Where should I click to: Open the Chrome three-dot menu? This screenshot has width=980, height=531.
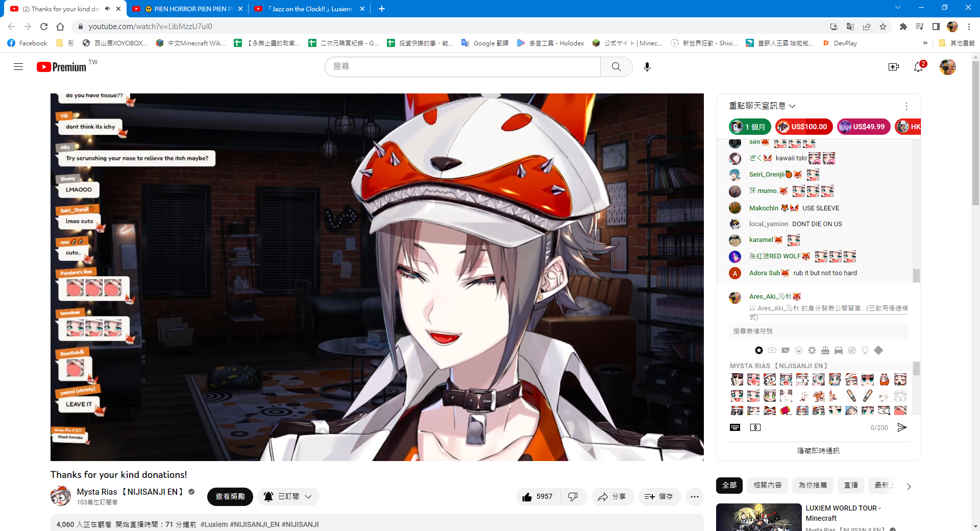click(969, 27)
